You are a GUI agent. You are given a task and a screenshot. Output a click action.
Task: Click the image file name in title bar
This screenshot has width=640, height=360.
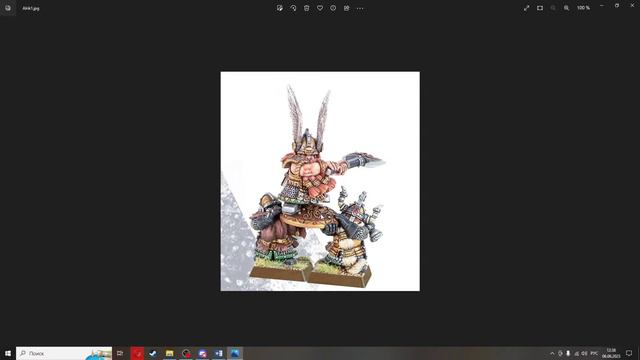point(31,8)
